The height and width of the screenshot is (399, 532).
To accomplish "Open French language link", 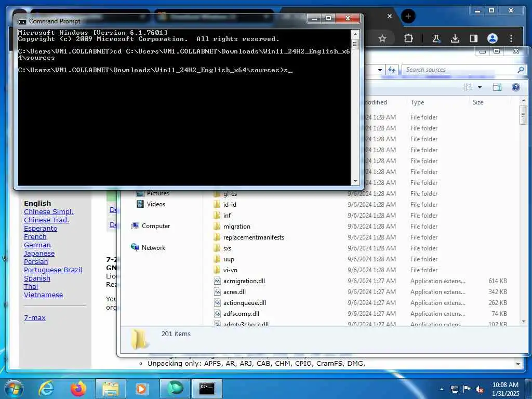I will click(x=35, y=236).
